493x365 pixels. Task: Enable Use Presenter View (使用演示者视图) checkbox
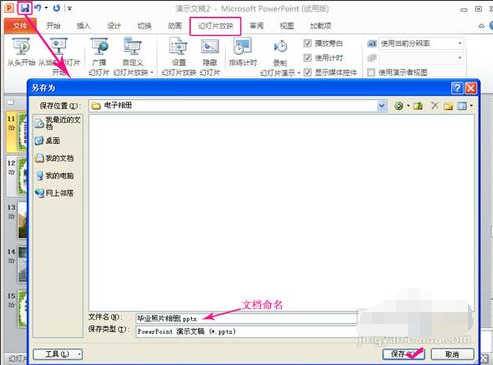tap(371, 72)
